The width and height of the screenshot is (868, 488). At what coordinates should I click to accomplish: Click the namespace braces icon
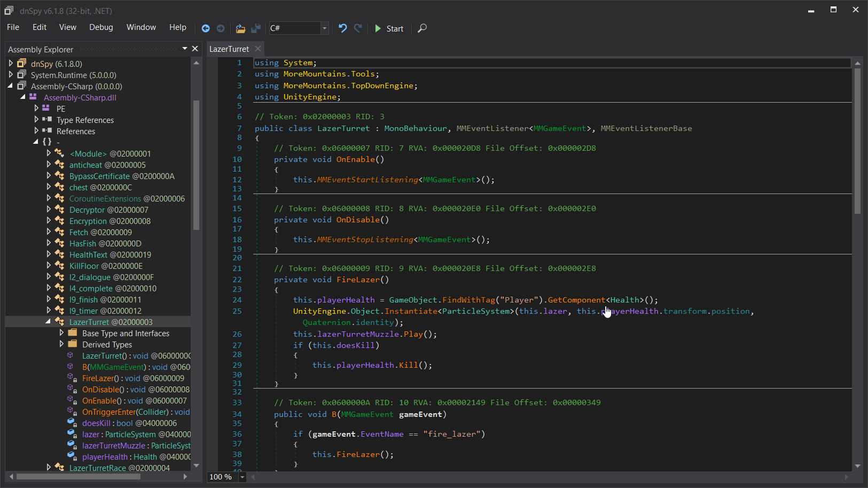47,142
